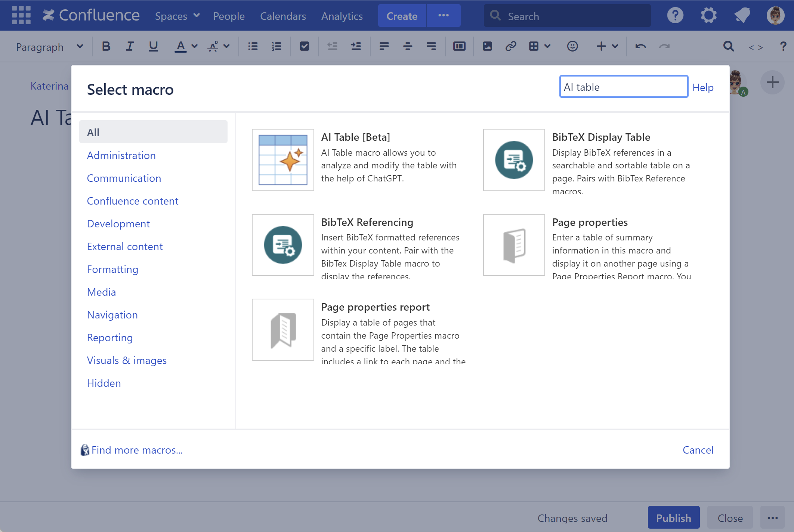Image resolution: width=794 pixels, height=532 pixels.
Task: Click the macro search input field
Action: pos(623,87)
